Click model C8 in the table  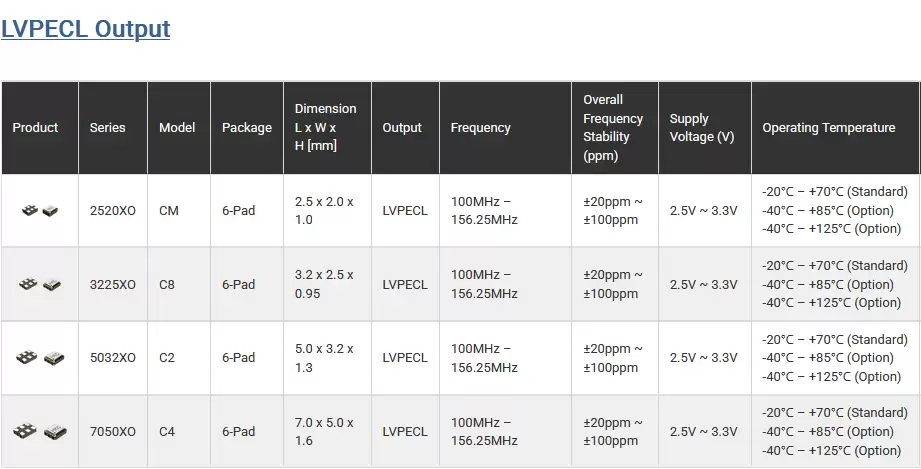(x=167, y=284)
